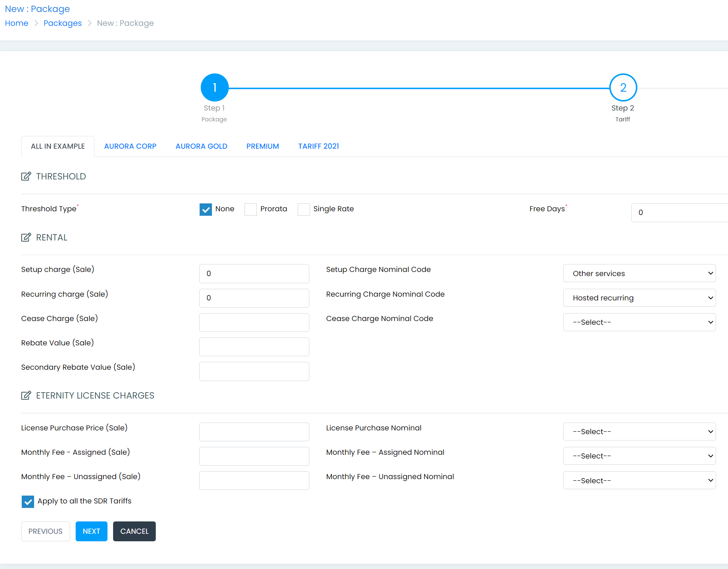Uncheck Apply to all the SDR Tariffs
The width and height of the screenshot is (728, 569).
coord(28,502)
